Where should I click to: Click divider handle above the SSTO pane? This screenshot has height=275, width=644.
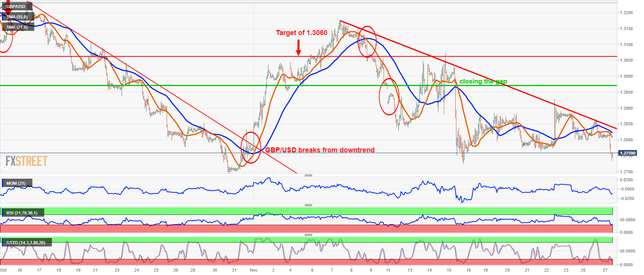click(x=308, y=235)
